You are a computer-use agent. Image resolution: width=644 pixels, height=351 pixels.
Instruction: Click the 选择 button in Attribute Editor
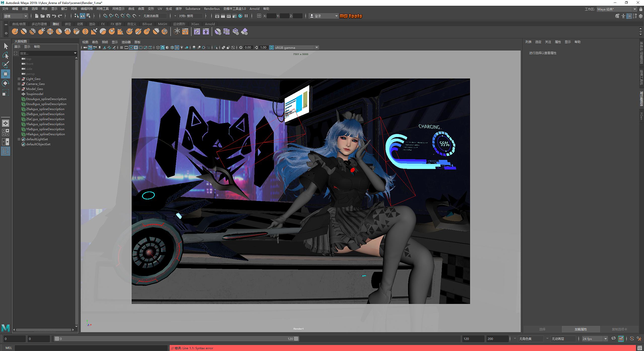[x=542, y=329]
